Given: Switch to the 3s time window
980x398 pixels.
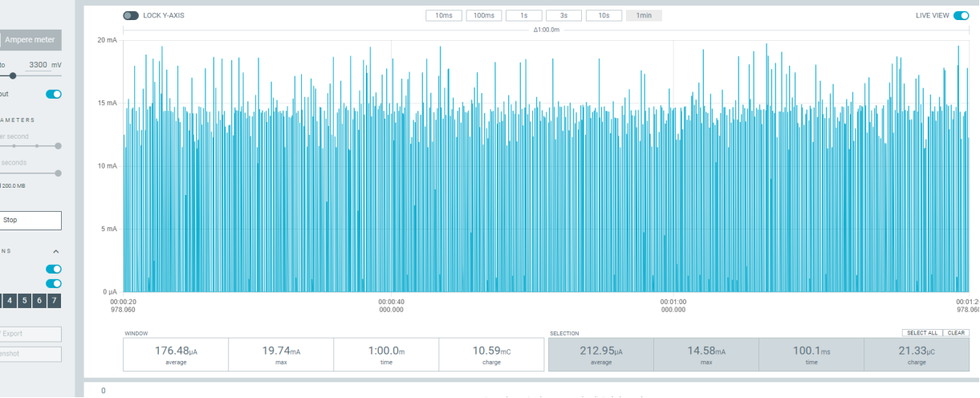Looking at the screenshot, I should 563,15.
